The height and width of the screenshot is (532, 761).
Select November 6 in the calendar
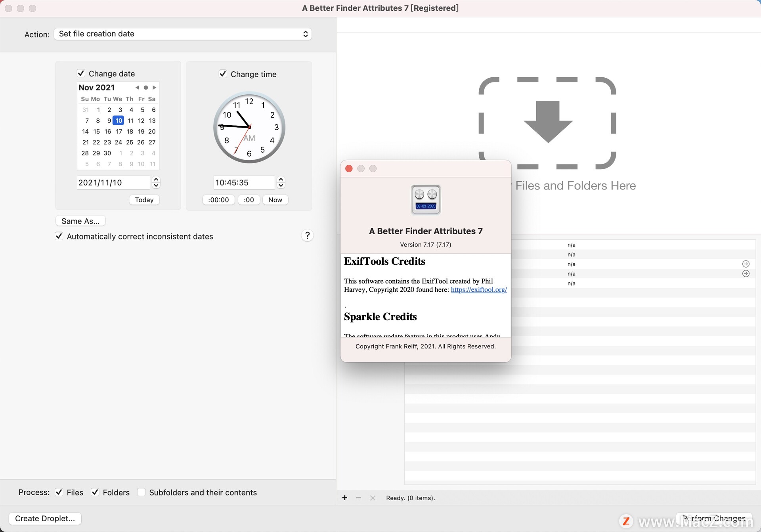(154, 110)
